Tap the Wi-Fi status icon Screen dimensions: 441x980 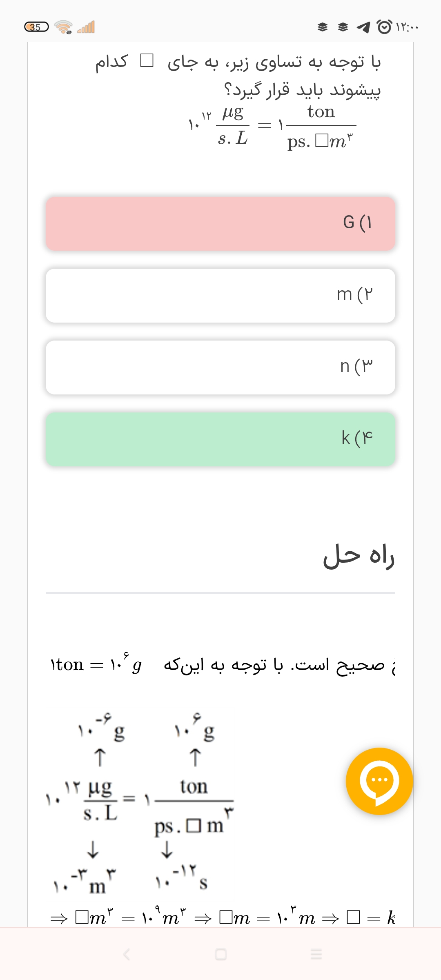pyautogui.click(x=63, y=27)
